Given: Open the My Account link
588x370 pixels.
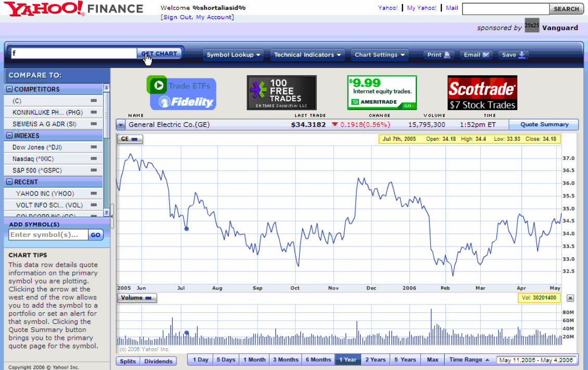Looking at the screenshot, I should click(x=214, y=17).
